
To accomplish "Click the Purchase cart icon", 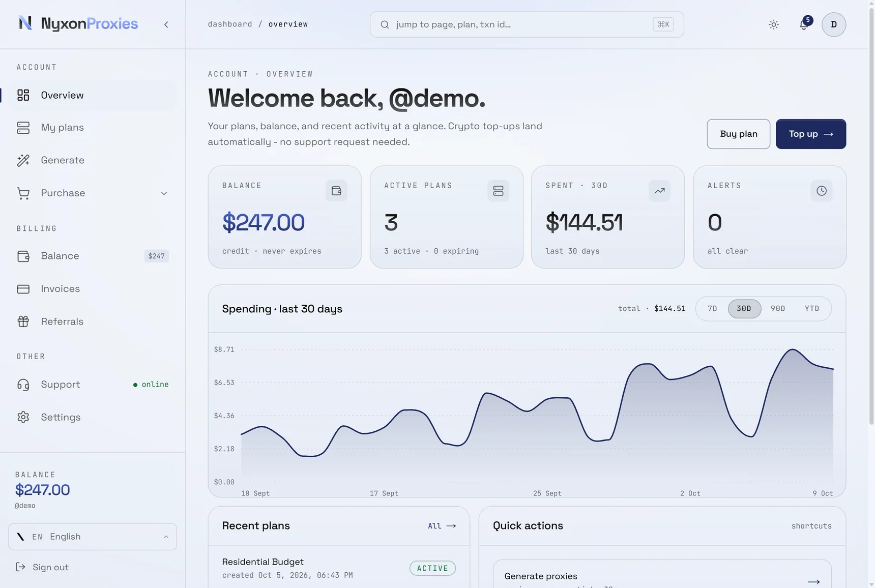I will click(x=23, y=193).
